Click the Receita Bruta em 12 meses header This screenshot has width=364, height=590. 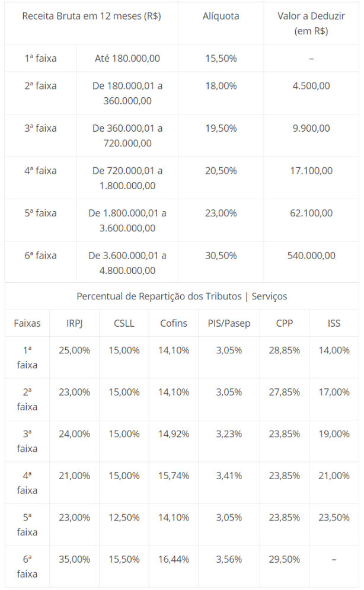point(91,16)
